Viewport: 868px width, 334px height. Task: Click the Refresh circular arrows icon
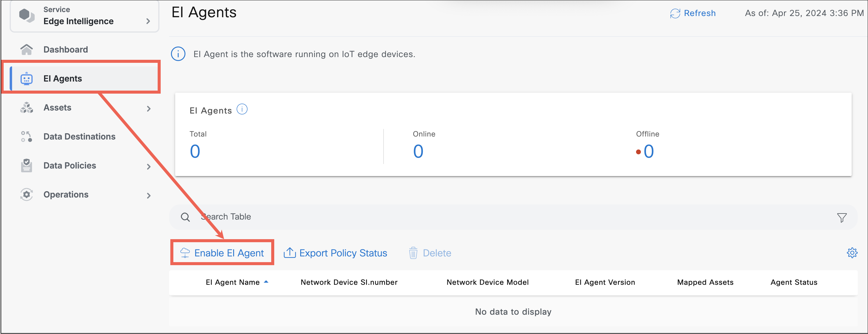(x=675, y=13)
